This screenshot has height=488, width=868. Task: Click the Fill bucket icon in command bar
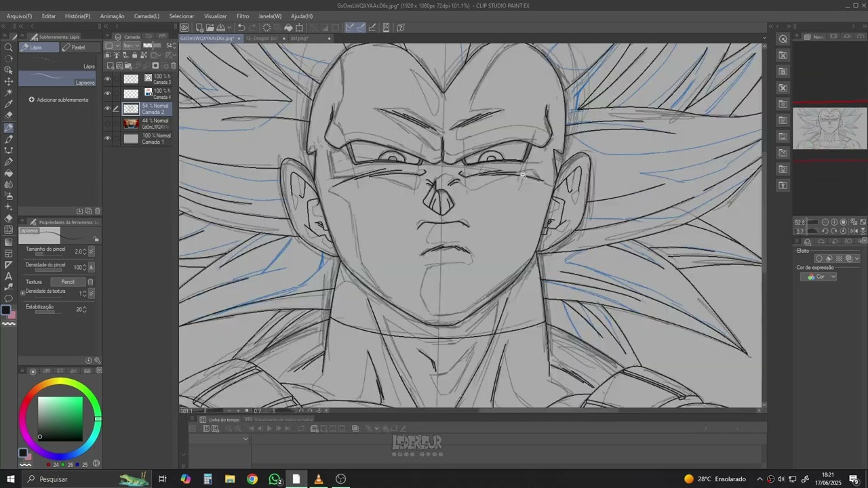(x=288, y=28)
